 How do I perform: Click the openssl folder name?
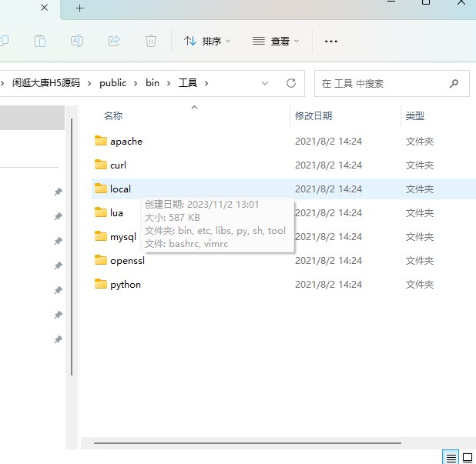point(128,261)
